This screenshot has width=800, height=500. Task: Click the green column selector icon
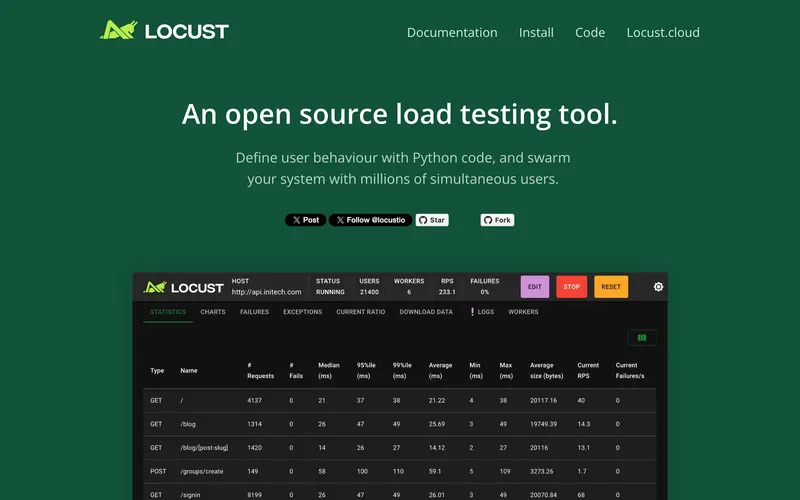click(x=642, y=338)
